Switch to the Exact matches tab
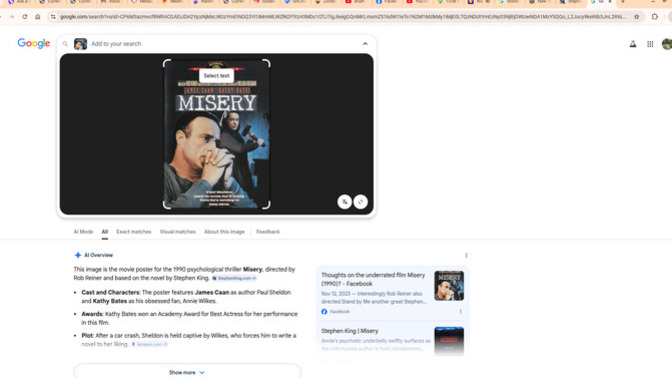This screenshot has height=378, width=672. pos(134,231)
